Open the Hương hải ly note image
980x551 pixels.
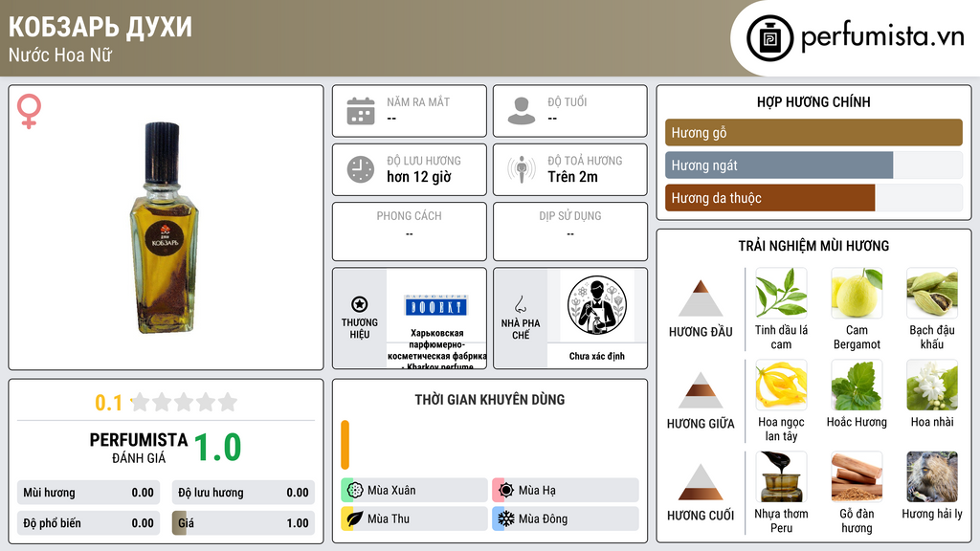tap(932, 476)
